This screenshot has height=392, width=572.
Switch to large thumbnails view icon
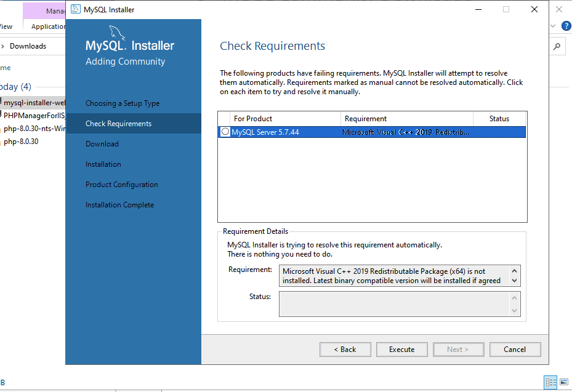point(564,382)
